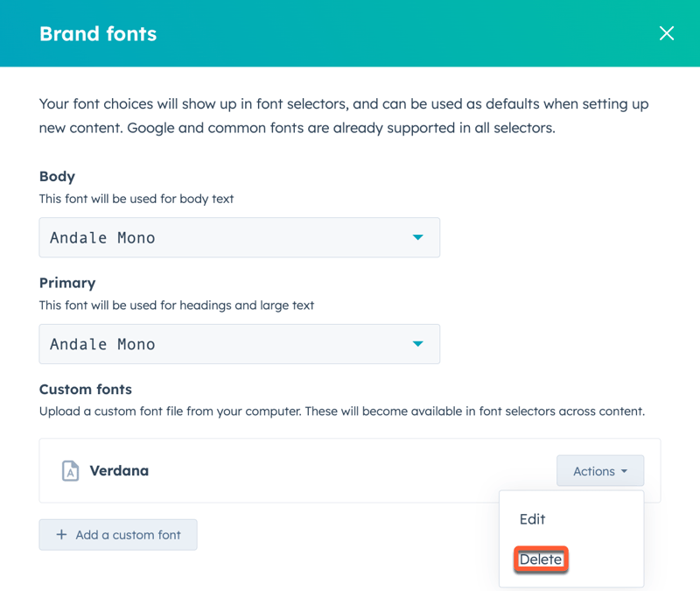Click the caret icon on the Actions button
The width and height of the screenshot is (700, 591).
(x=626, y=470)
